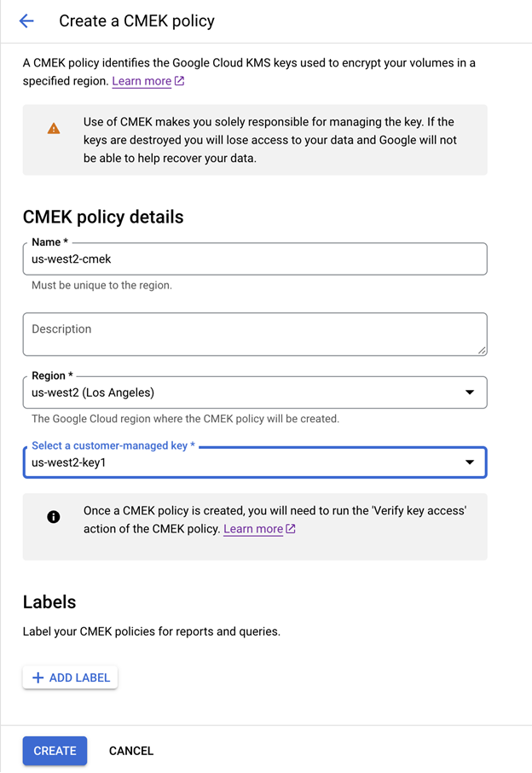
Task: Click the "CMEK policy details" heading
Action: pyautogui.click(x=103, y=217)
